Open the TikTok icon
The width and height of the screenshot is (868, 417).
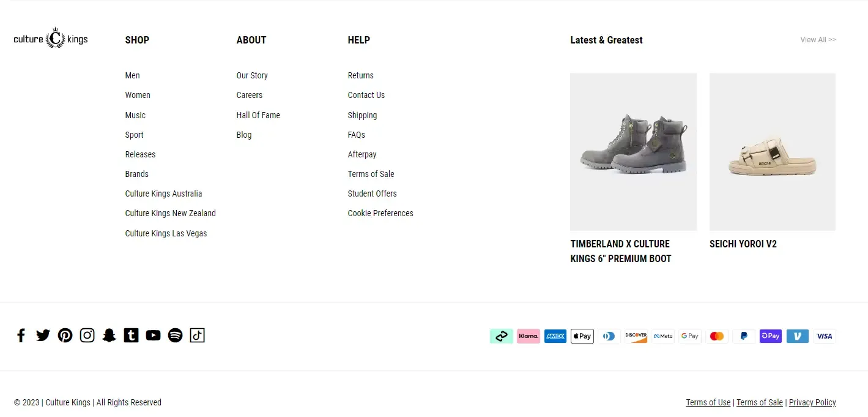point(197,335)
